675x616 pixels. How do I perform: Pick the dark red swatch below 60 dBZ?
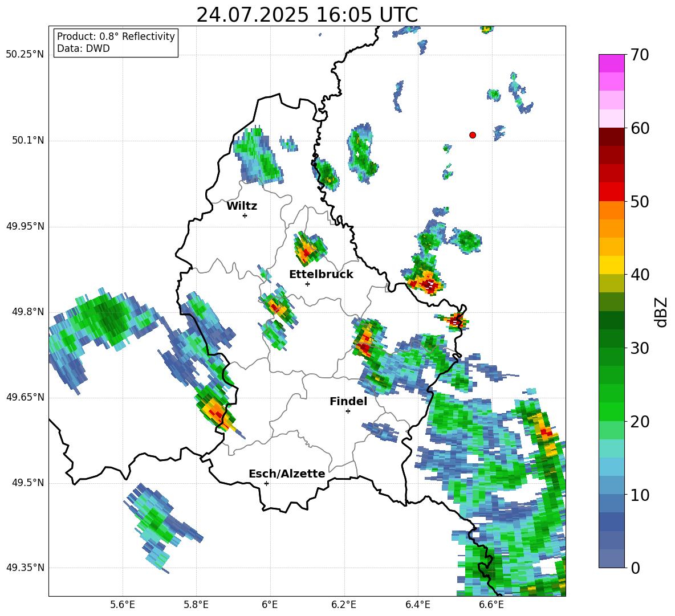click(x=611, y=136)
